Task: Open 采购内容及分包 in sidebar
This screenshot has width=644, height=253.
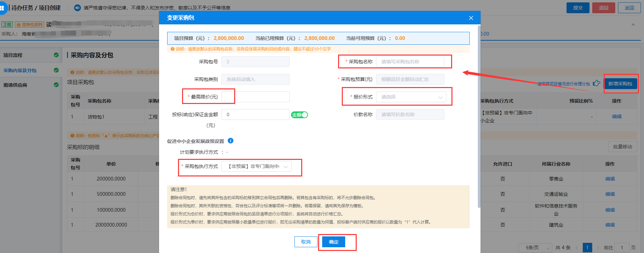Action: 31,70
